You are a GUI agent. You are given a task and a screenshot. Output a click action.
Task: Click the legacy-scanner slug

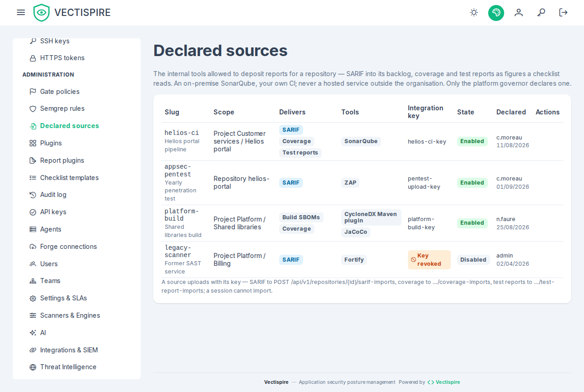(178, 251)
